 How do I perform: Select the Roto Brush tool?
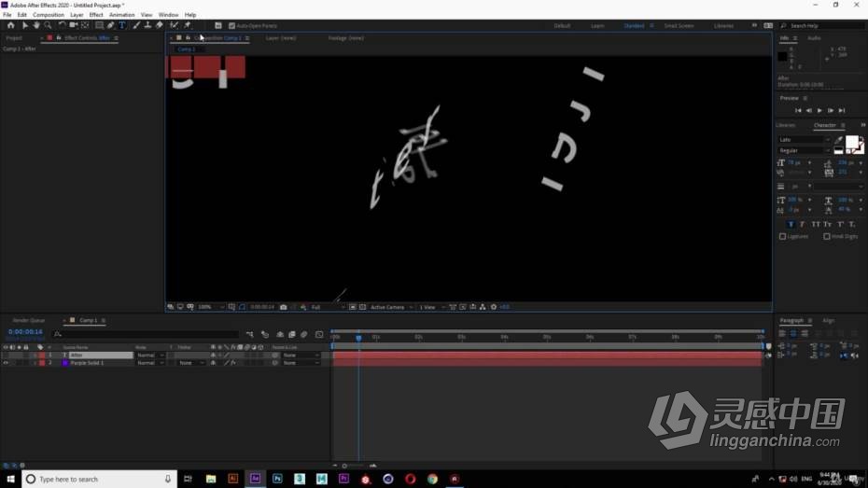(174, 25)
